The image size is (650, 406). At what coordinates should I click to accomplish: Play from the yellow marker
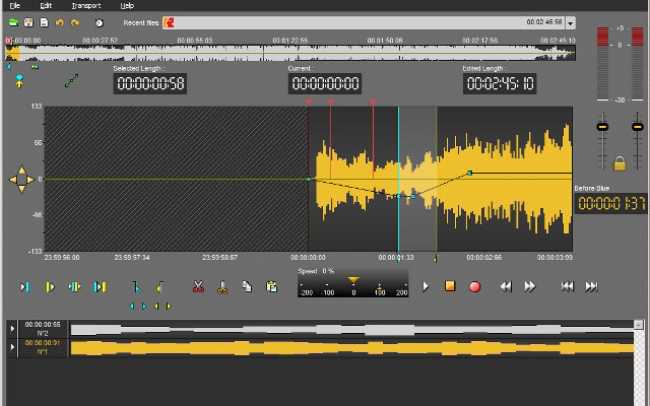point(49,287)
